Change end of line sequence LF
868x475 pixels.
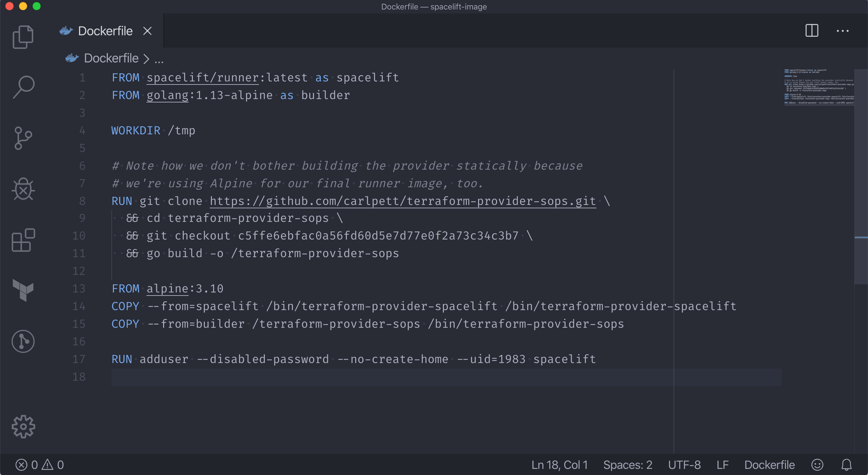tap(723, 465)
